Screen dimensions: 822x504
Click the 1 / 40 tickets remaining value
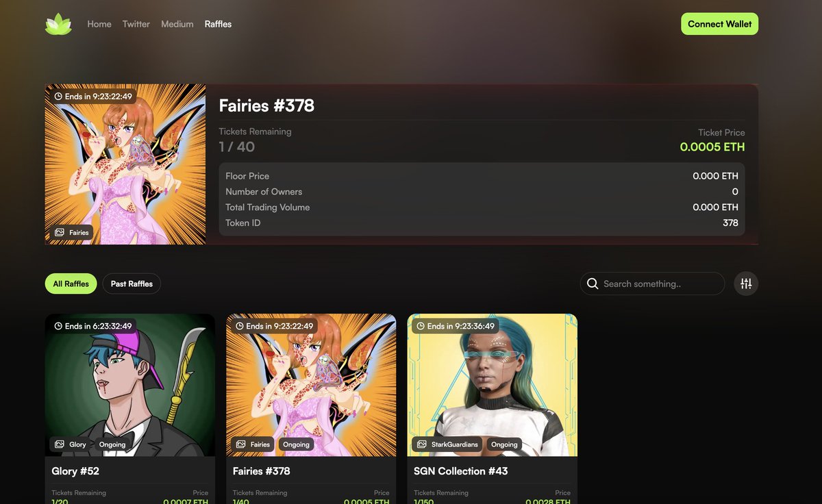[237, 147]
